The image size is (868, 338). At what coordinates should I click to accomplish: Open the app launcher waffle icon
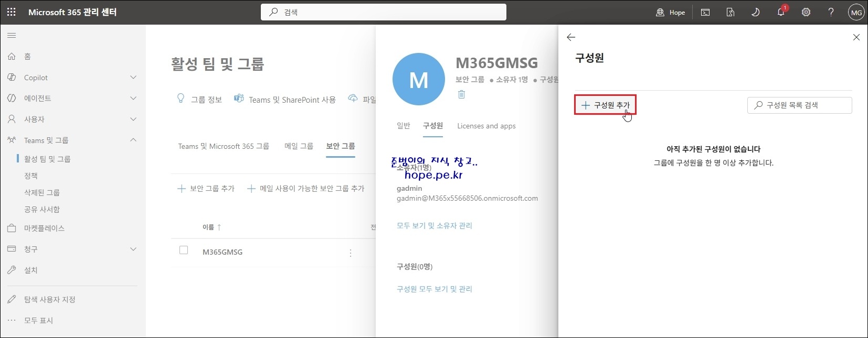coord(12,12)
